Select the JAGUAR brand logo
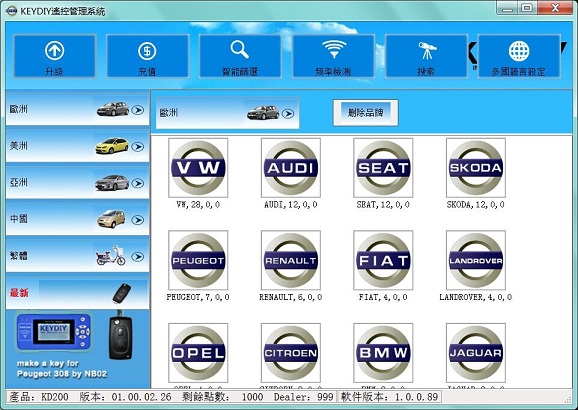Viewport: 578px width, 410px height. coord(476,353)
